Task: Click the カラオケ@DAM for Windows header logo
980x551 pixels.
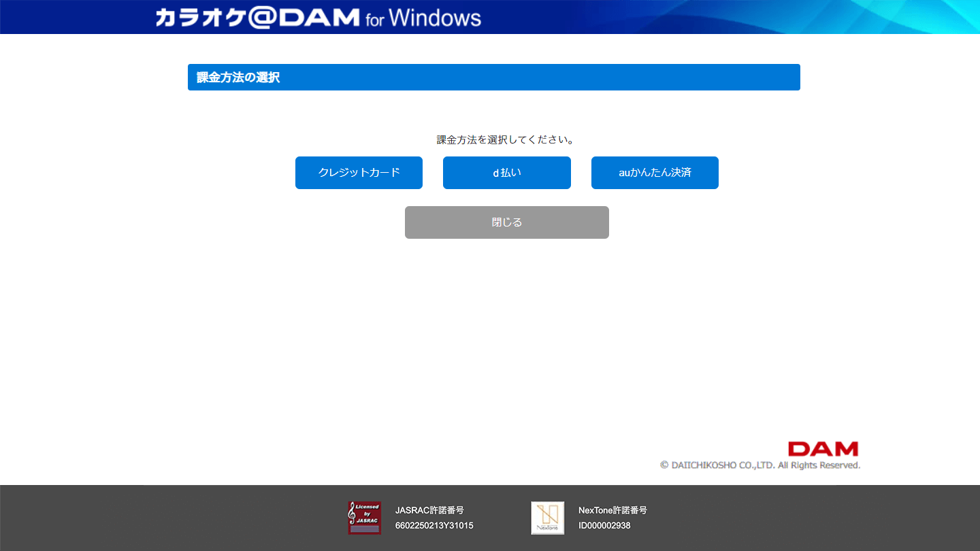Action: click(x=318, y=17)
